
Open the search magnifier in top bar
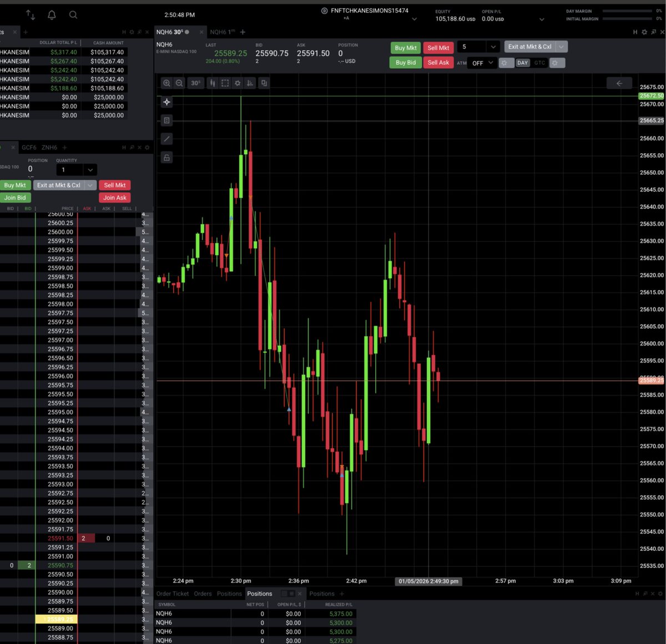(73, 15)
